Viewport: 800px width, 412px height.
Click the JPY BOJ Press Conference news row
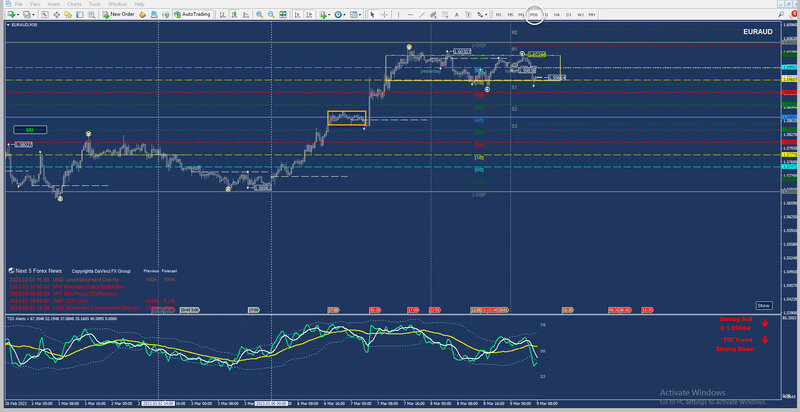[x=63, y=294]
